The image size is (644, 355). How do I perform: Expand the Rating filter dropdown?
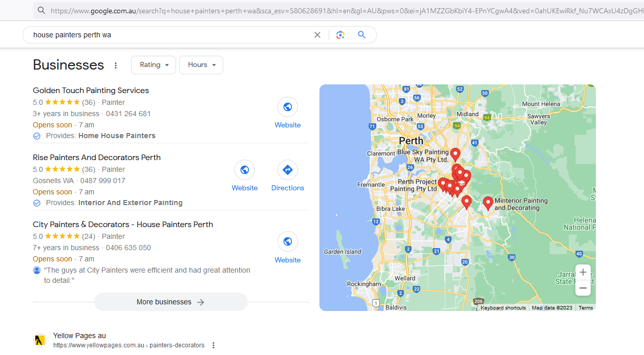pyautogui.click(x=154, y=65)
